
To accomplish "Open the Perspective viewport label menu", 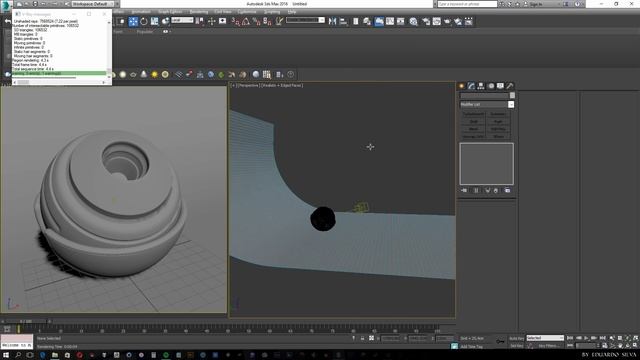I will [248, 85].
